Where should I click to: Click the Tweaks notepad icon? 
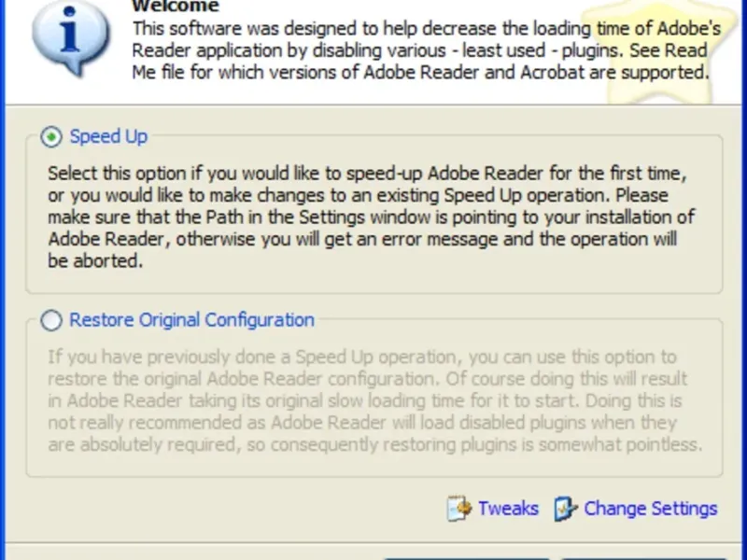459,509
